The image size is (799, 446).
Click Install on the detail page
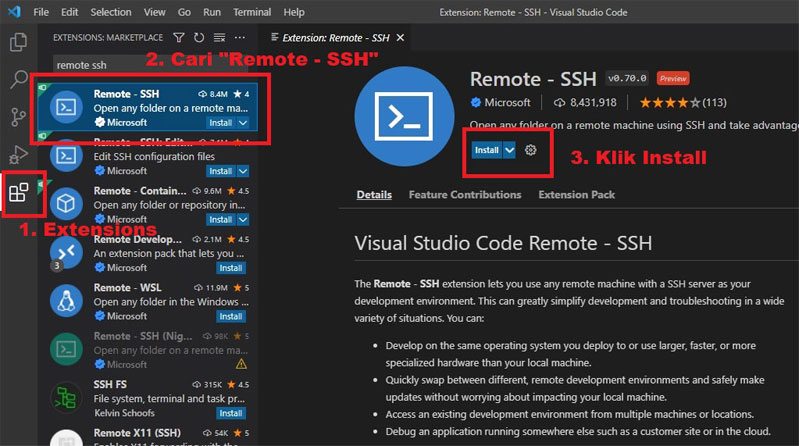[487, 150]
